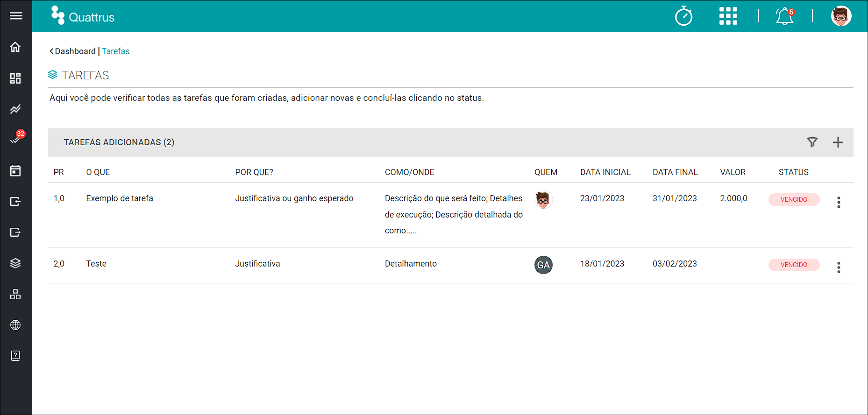
Task: Click COMO/ONDE column header
Action: tap(410, 172)
